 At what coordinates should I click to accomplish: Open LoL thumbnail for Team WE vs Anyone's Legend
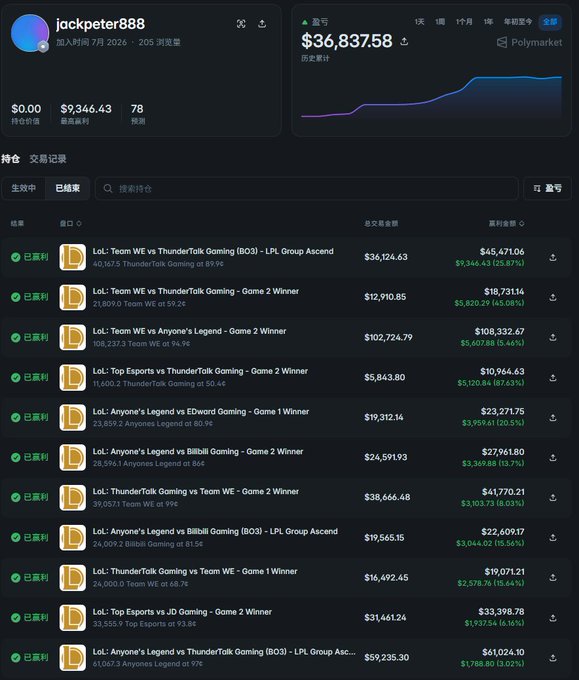[x=72, y=337]
